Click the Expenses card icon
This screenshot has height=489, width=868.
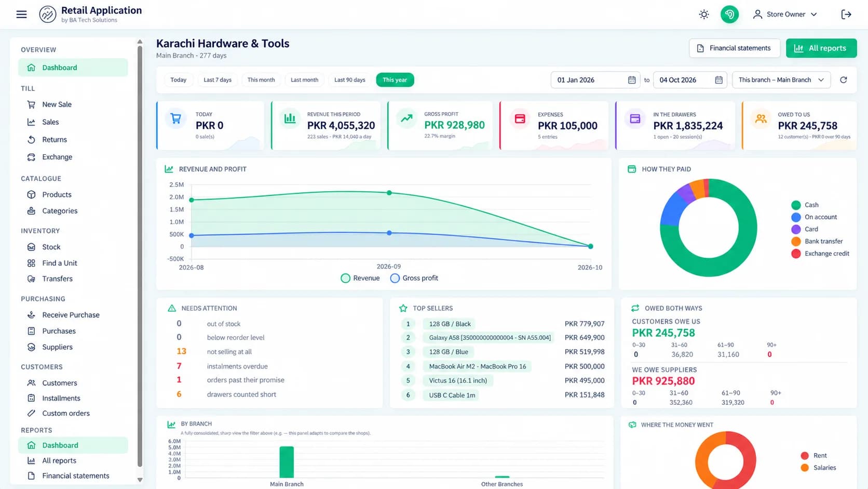[520, 119]
